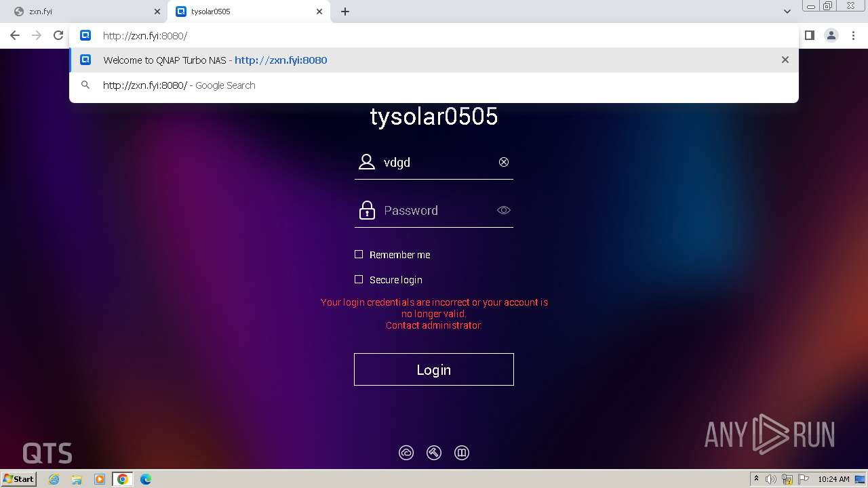Click the tysolar0505 heading text
The width and height of the screenshot is (868, 488).
coord(434,117)
